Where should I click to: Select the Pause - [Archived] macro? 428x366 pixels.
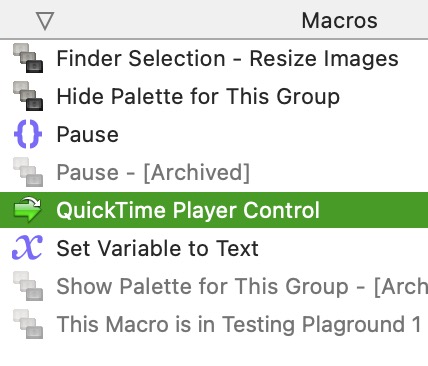tap(214, 172)
